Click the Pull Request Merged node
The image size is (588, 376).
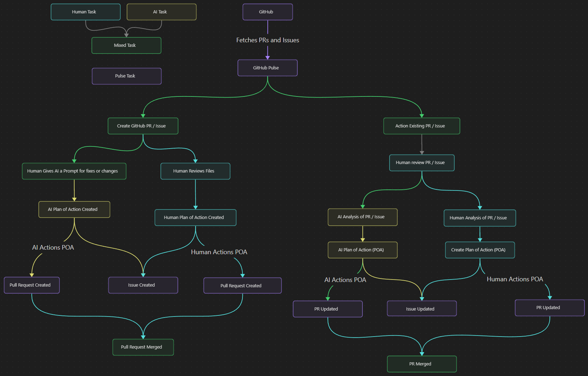tap(143, 347)
